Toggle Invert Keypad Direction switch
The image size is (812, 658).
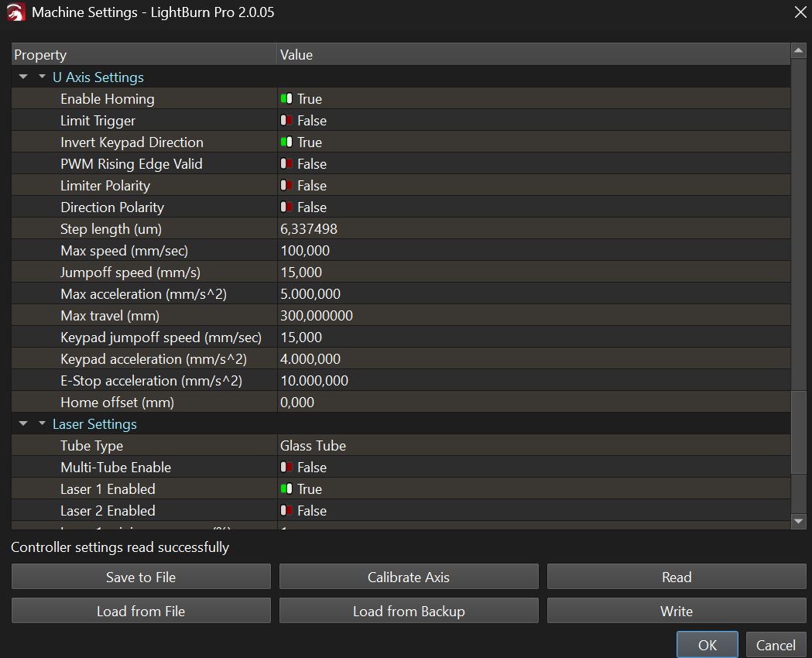(x=286, y=142)
